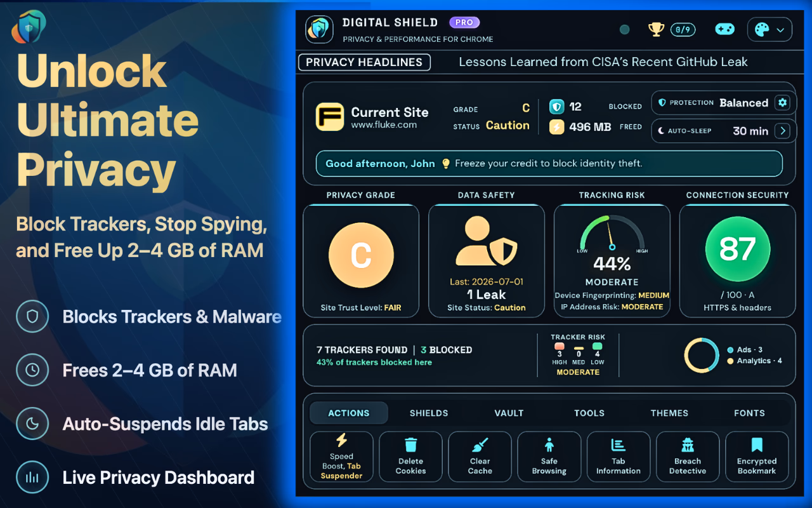Open the CISA GitHub Leak headline
812x508 pixels.
pos(603,62)
